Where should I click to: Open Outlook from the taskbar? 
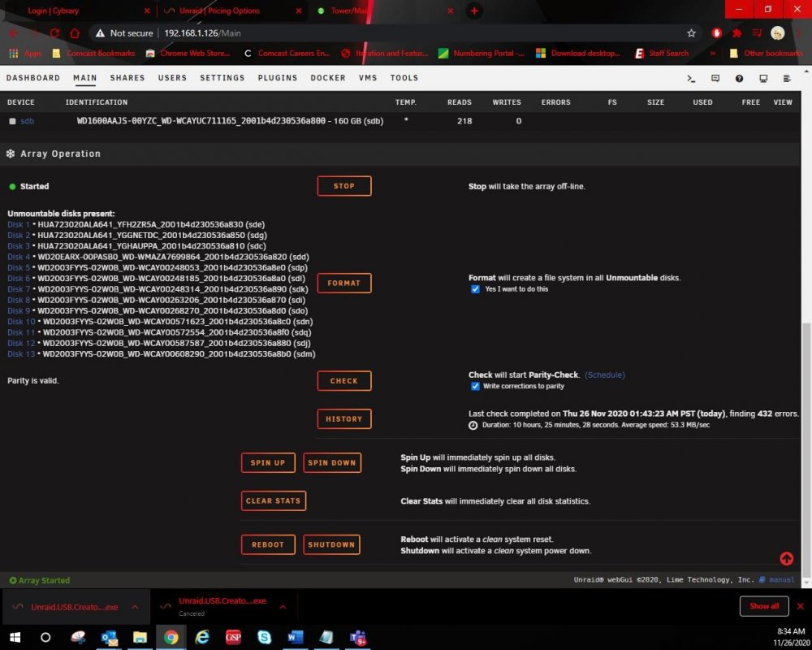[x=110, y=637]
